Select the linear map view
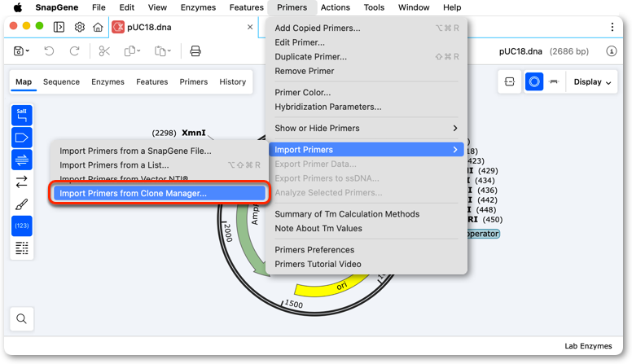The width and height of the screenshot is (632, 364). tap(554, 81)
